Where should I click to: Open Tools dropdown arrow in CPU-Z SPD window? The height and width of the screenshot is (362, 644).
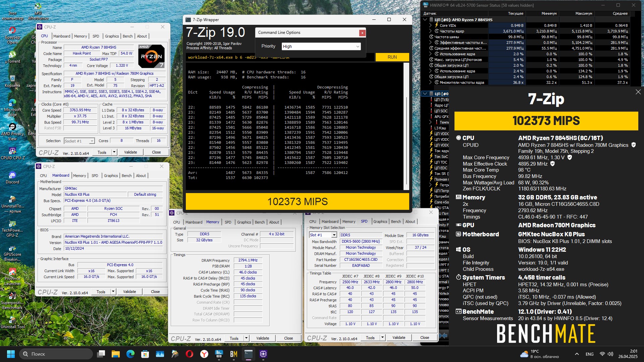point(382,338)
